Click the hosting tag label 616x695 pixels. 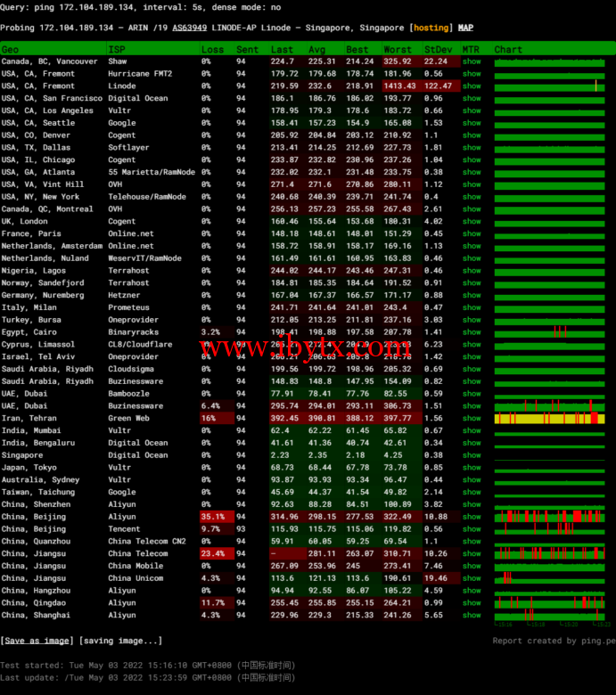431,28
